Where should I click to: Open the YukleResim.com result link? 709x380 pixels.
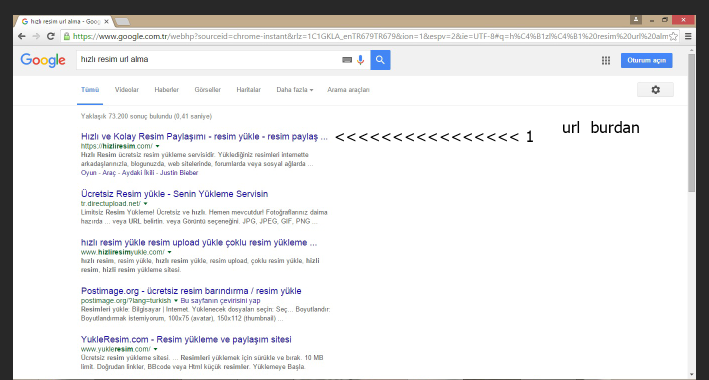point(186,339)
